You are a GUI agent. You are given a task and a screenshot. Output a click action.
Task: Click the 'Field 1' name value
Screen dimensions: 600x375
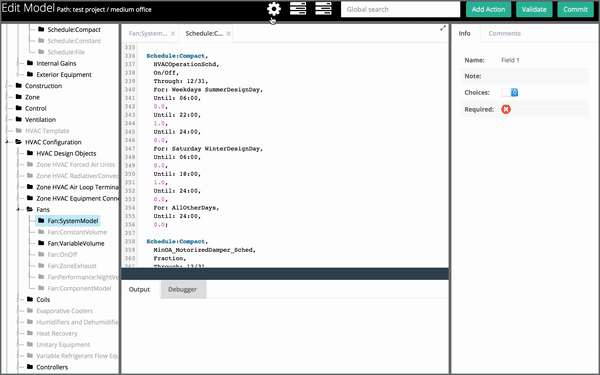click(510, 60)
